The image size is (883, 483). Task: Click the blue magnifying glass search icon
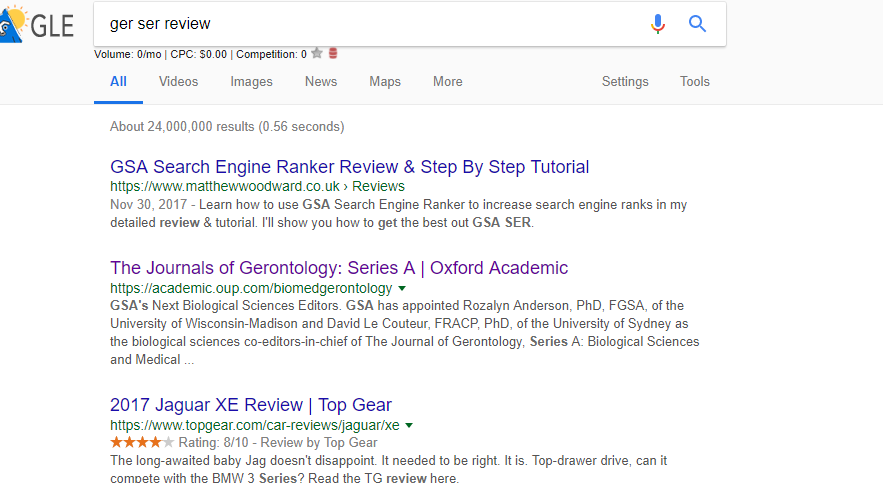(697, 24)
